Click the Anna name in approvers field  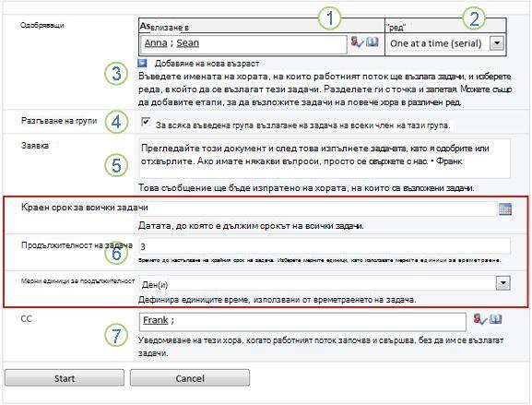(x=156, y=43)
